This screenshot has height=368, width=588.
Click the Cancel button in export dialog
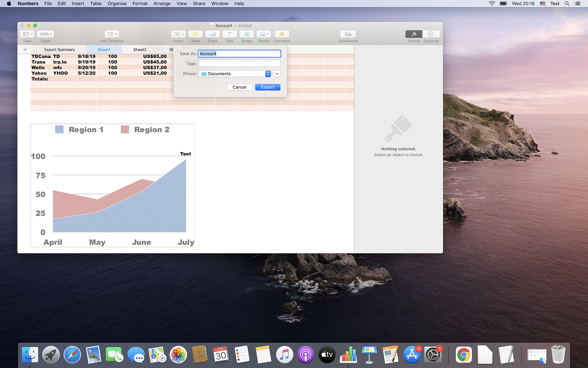pyautogui.click(x=239, y=87)
